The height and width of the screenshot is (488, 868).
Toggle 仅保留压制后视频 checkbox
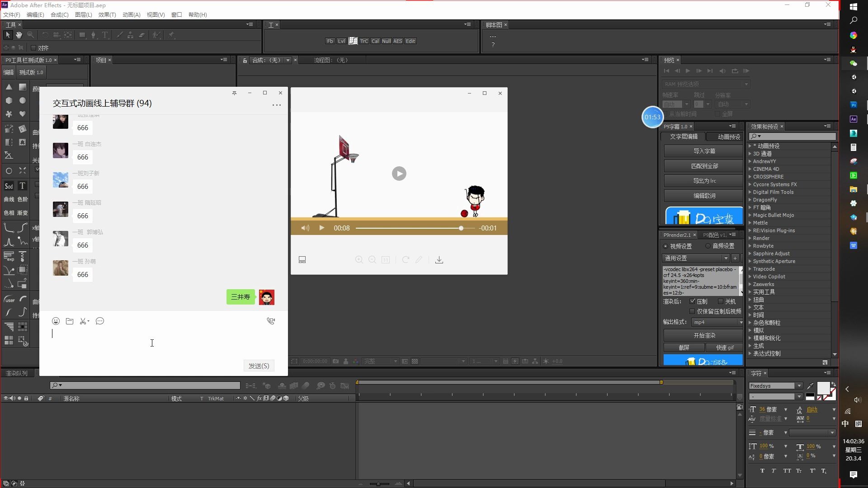(x=692, y=311)
